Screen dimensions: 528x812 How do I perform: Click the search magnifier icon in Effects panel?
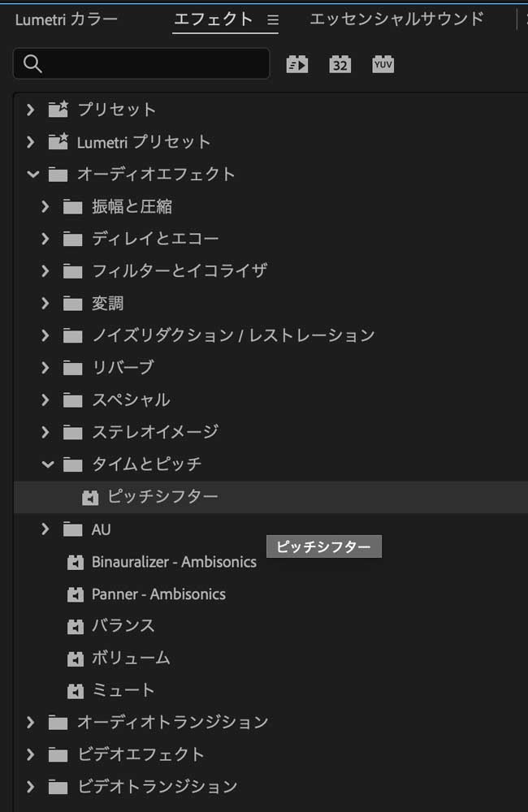(32, 63)
